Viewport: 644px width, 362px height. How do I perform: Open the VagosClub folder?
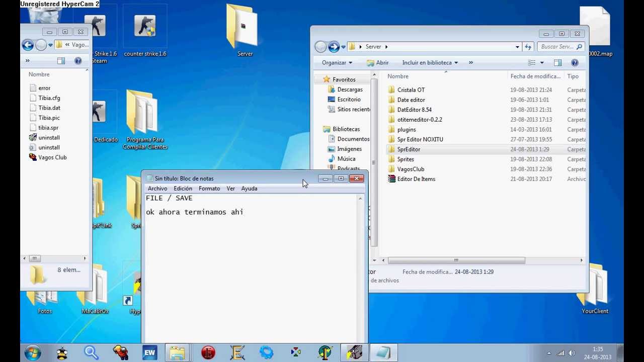pos(411,169)
